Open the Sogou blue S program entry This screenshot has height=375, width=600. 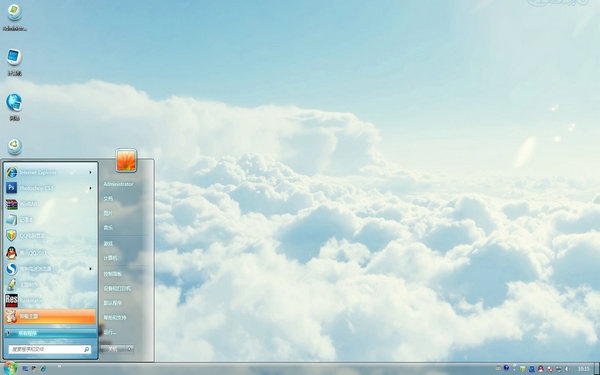[x=50, y=269]
